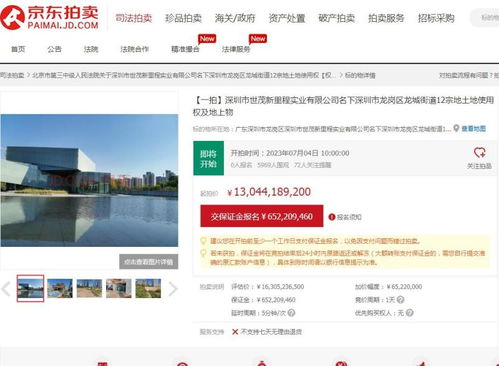This screenshot has height=366, width=499.
Task: Click the main building photo
Action: tap(89, 180)
